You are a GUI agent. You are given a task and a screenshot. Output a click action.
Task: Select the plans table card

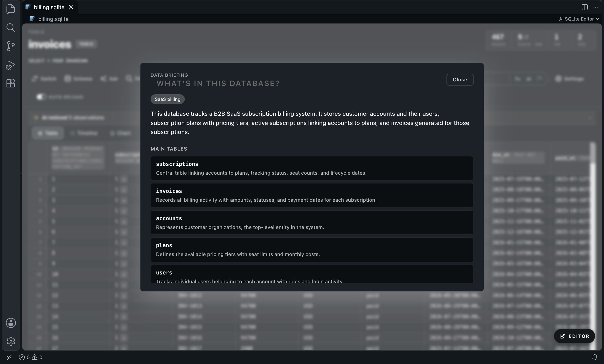pyautogui.click(x=312, y=250)
